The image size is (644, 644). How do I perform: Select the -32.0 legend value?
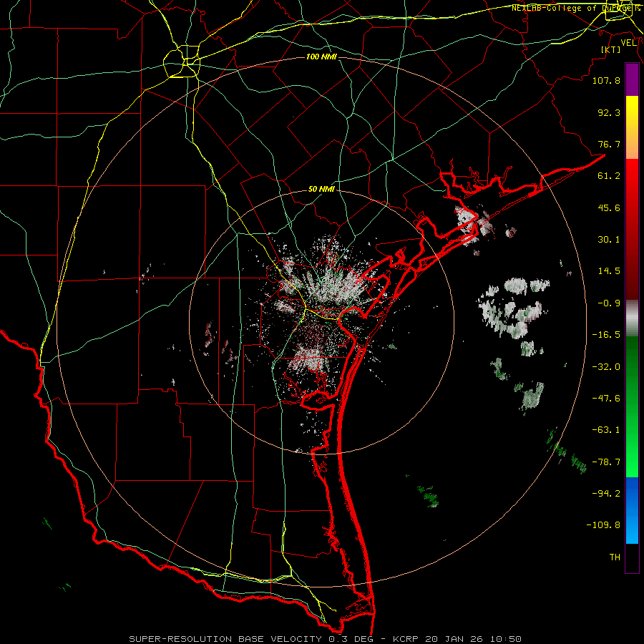point(606,367)
